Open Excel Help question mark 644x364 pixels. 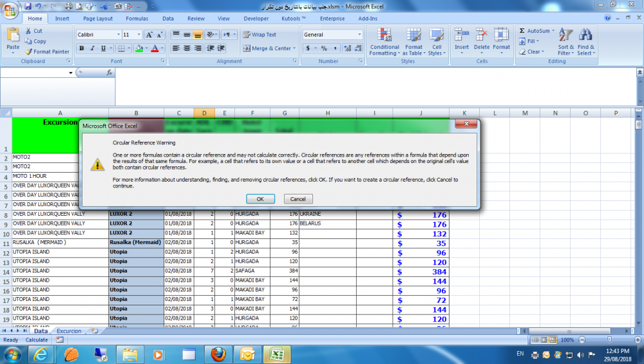(x=607, y=18)
